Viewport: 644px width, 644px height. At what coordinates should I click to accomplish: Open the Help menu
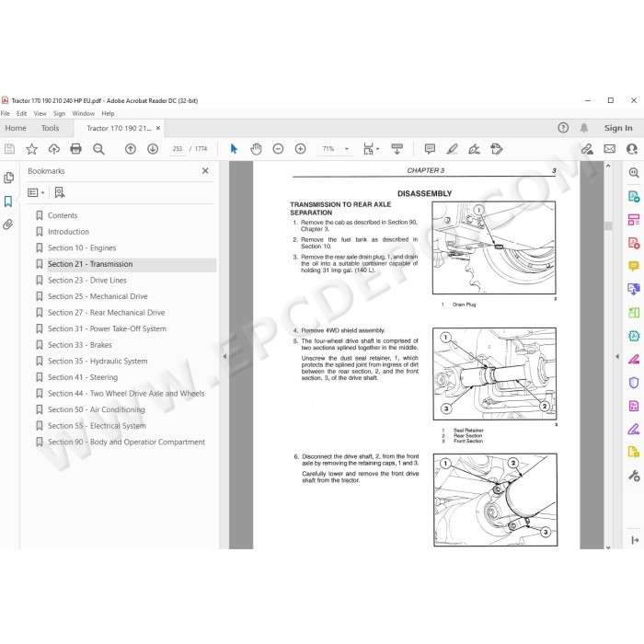(x=108, y=113)
